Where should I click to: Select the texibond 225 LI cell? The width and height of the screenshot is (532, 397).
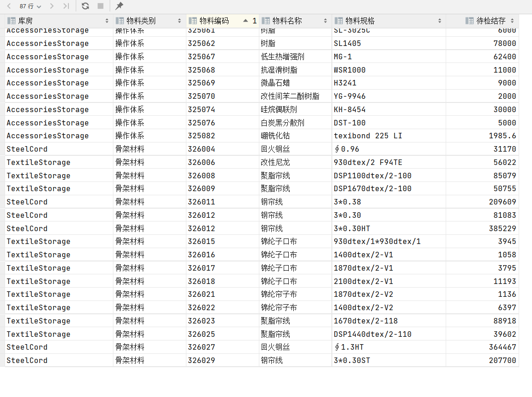pyautogui.click(x=389, y=136)
